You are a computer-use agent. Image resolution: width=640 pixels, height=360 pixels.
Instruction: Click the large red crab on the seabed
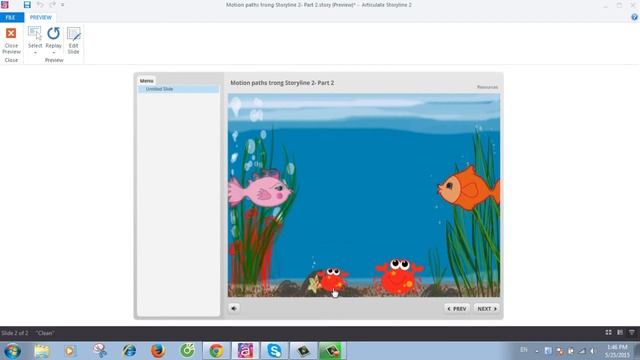coord(399,276)
